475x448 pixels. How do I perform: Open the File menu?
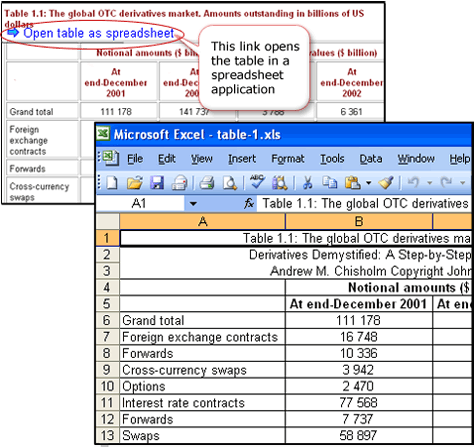tap(135, 159)
